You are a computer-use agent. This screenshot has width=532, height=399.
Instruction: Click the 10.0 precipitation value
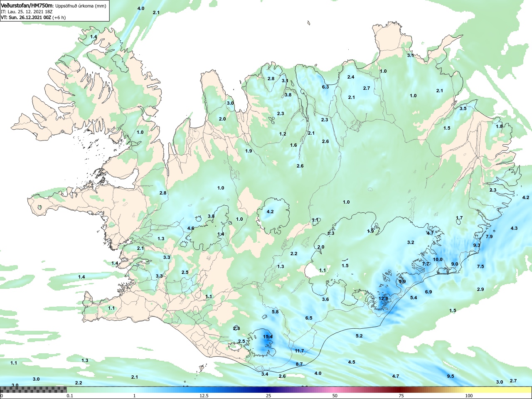click(438, 259)
